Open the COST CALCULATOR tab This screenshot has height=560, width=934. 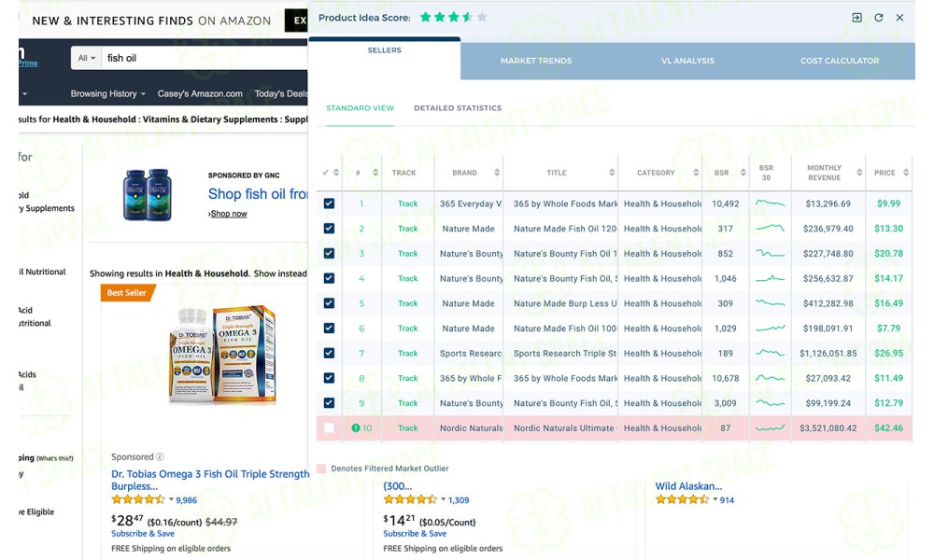tap(840, 61)
